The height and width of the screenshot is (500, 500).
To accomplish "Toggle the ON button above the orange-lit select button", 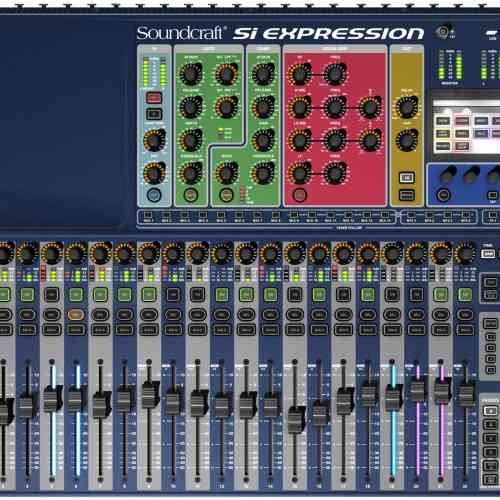I will click(x=76, y=294).
